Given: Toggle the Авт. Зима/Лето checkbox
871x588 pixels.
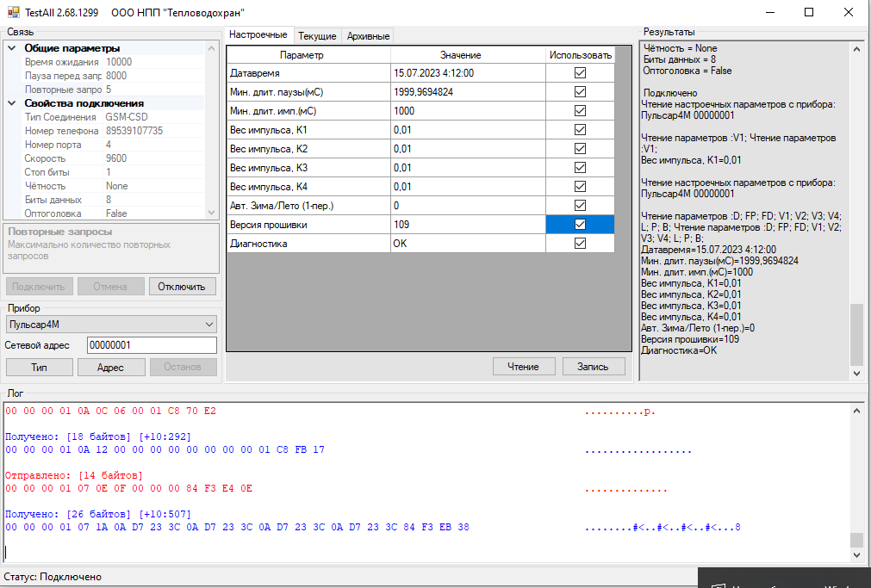Looking at the screenshot, I should pyautogui.click(x=580, y=205).
